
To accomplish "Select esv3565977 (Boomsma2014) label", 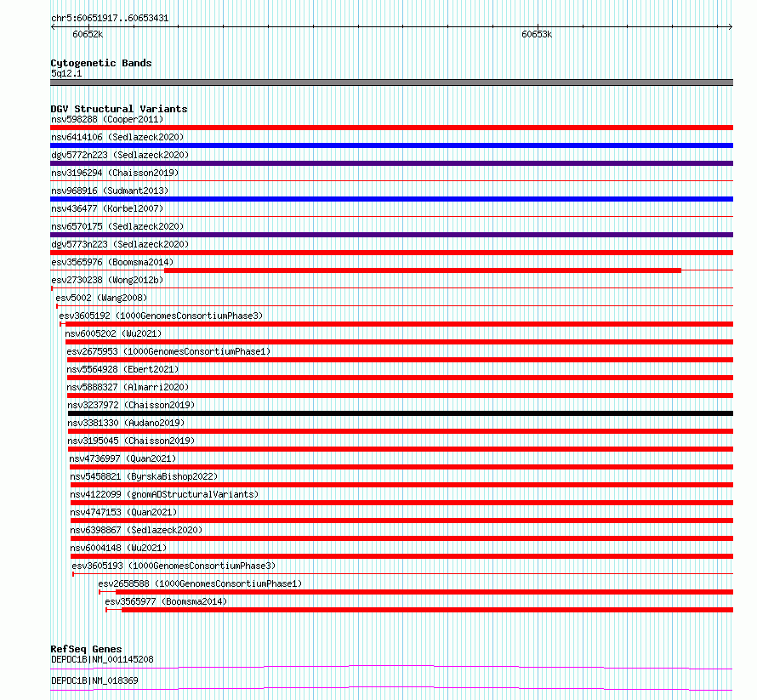I will click(x=166, y=601).
